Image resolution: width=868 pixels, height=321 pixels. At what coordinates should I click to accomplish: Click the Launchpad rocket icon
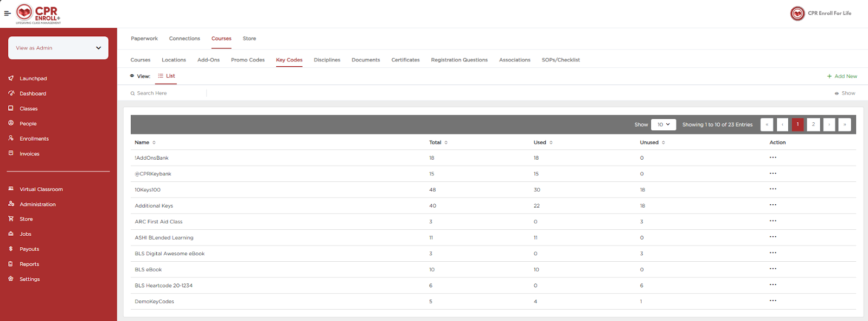[x=11, y=78]
